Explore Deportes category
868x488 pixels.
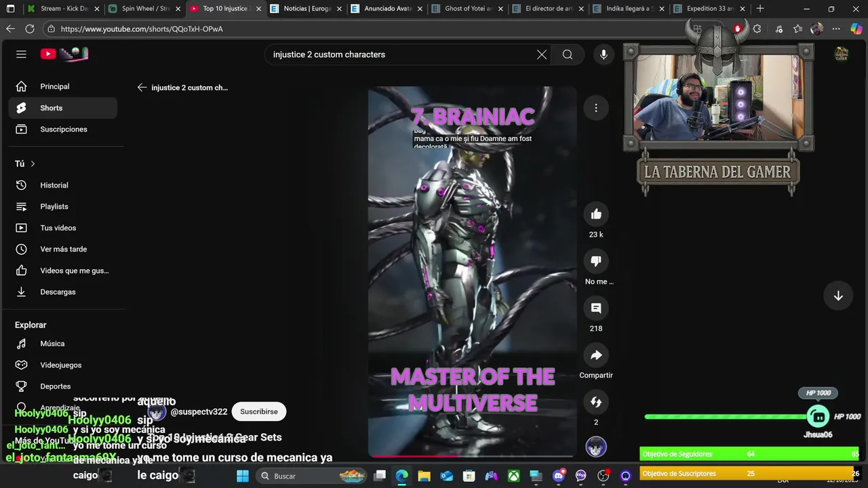click(x=63, y=386)
